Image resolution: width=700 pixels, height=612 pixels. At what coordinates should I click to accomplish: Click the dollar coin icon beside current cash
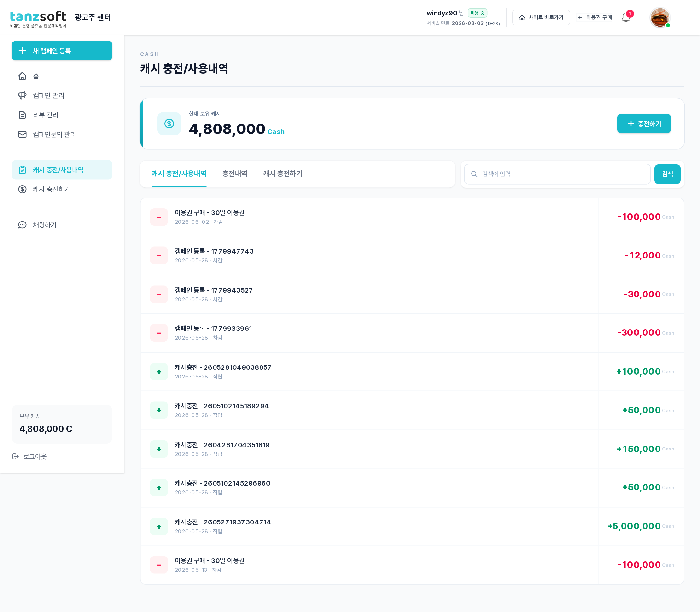click(x=169, y=124)
